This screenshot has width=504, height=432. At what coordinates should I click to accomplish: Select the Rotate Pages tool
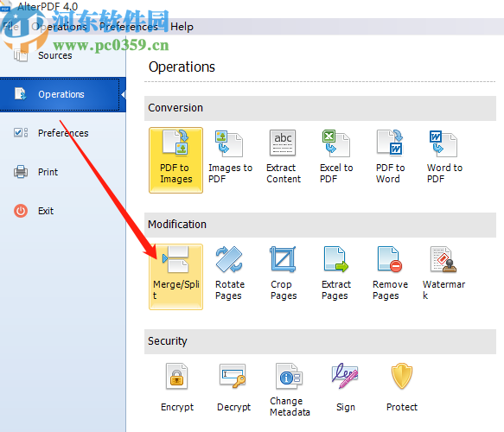229,273
